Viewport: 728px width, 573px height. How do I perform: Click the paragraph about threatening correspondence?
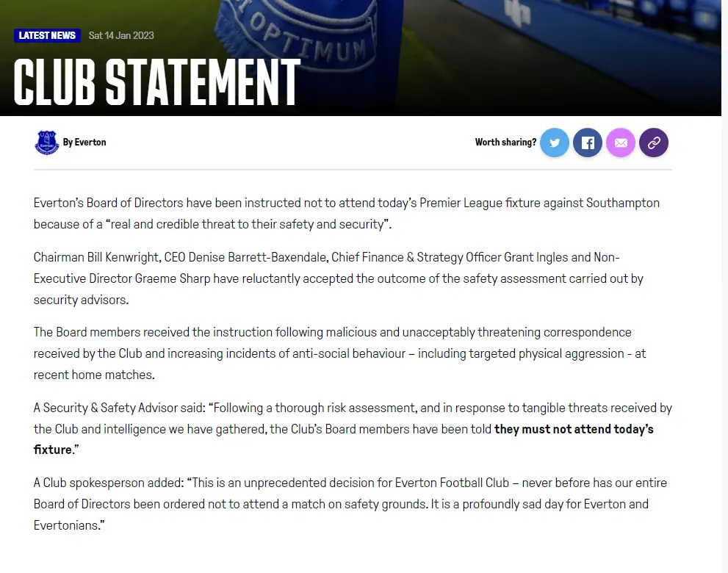339,353
